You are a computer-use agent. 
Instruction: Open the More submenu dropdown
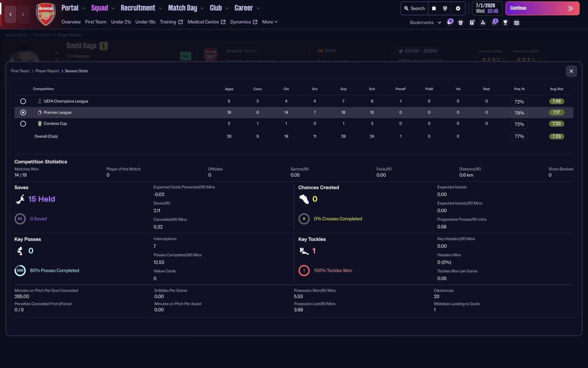coord(270,22)
